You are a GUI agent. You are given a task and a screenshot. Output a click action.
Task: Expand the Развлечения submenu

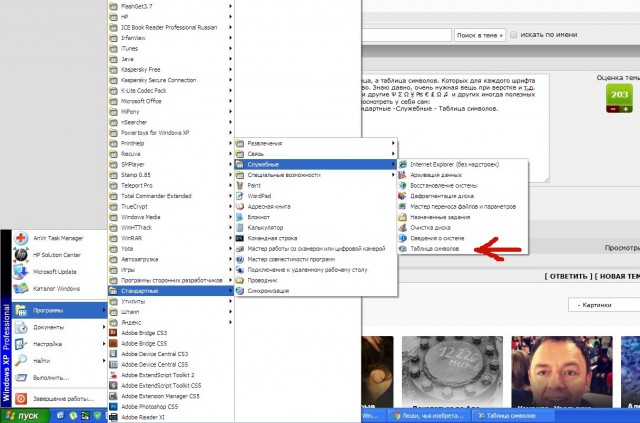[316, 143]
